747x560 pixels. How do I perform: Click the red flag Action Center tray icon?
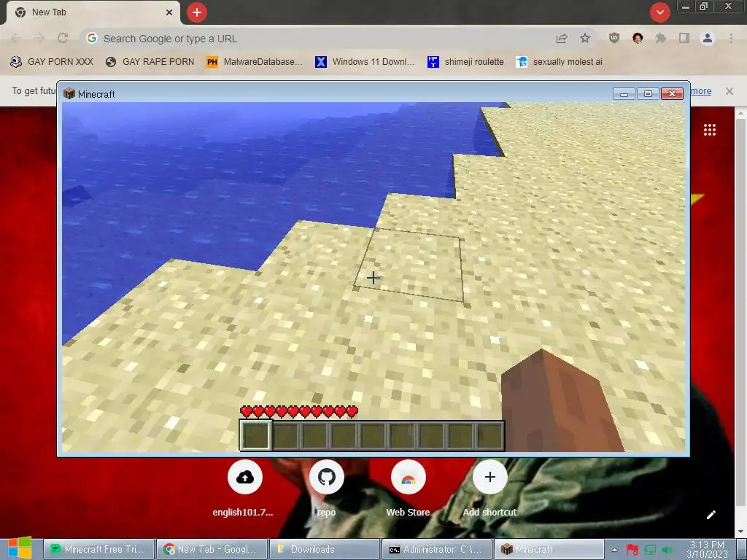tap(632, 550)
